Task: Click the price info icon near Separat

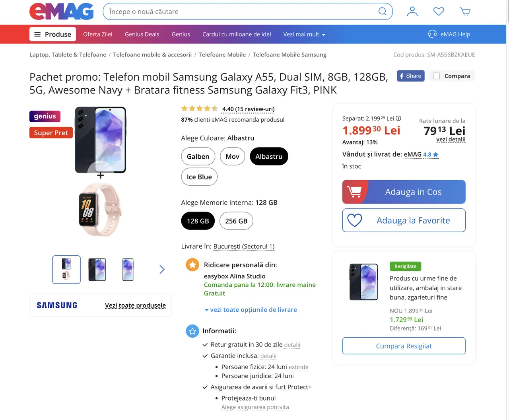Action: coord(398,119)
